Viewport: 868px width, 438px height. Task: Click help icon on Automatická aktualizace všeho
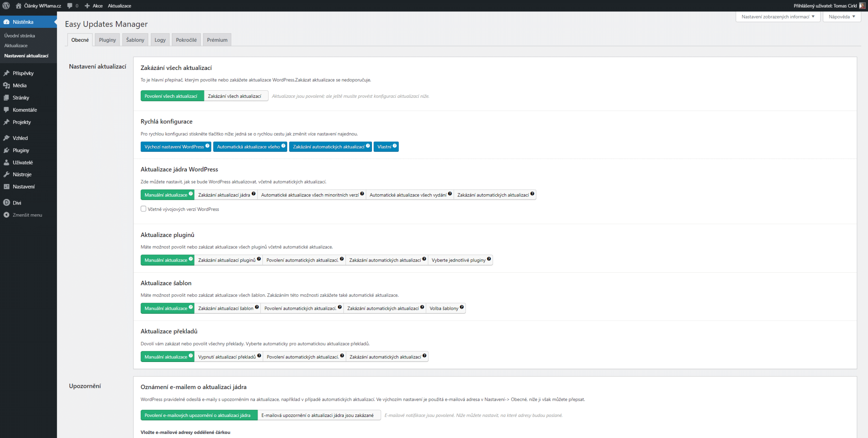tap(284, 146)
